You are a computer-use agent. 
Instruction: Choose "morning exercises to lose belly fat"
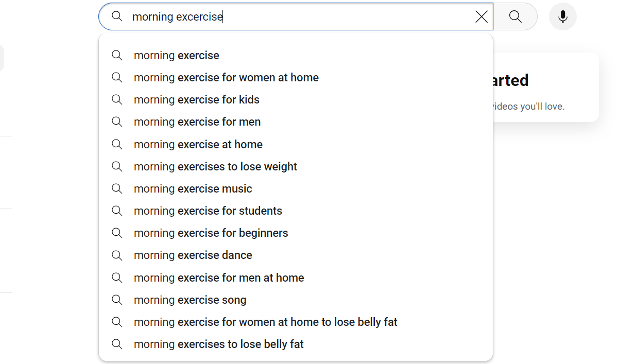(219, 344)
